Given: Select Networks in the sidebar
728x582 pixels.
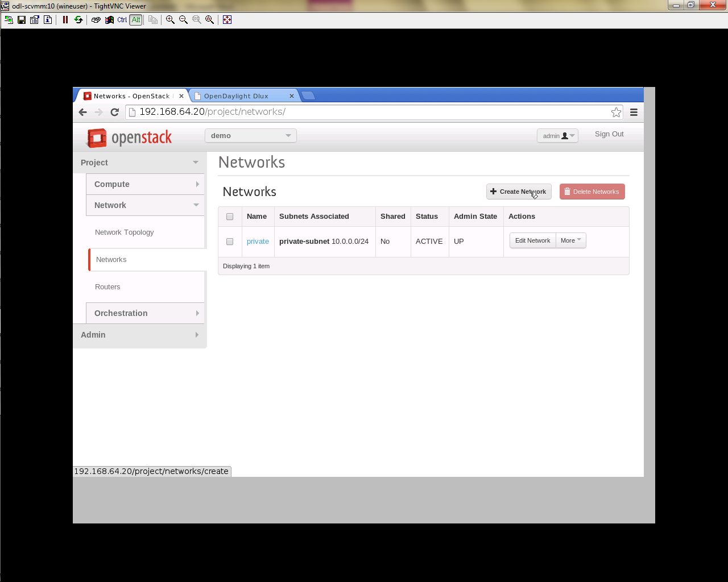Looking at the screenshot, I should 111,260.
